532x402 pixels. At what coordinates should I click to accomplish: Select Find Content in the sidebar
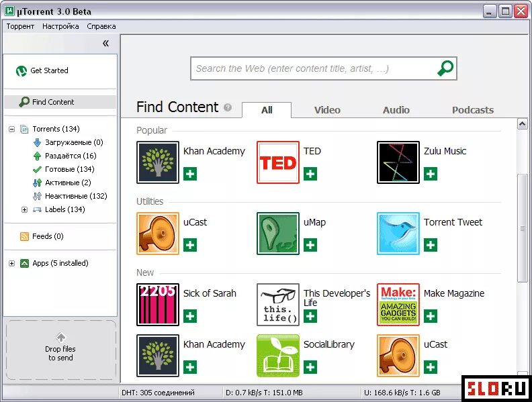point(60,102)
